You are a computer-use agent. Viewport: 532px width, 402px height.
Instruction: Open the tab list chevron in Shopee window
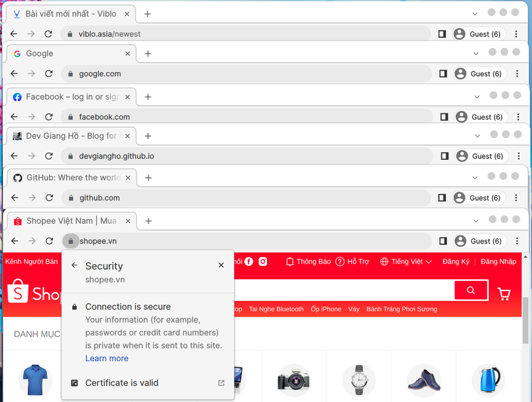tap(476, 220)
